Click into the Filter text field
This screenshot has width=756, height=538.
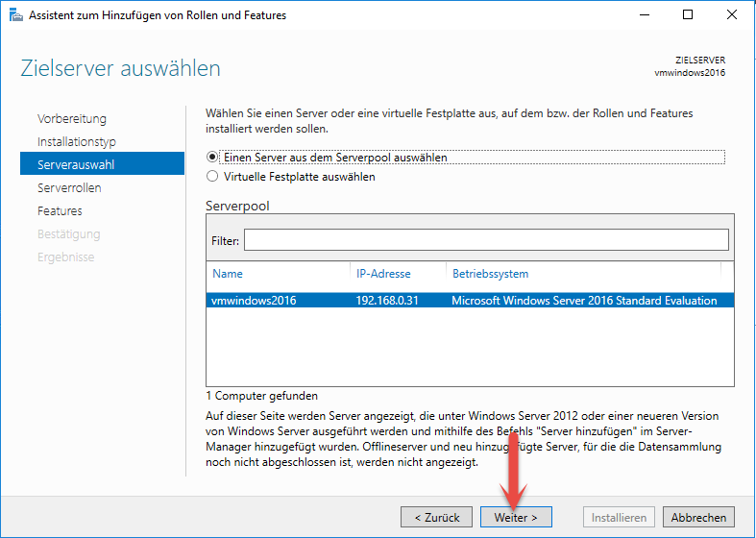485,239
